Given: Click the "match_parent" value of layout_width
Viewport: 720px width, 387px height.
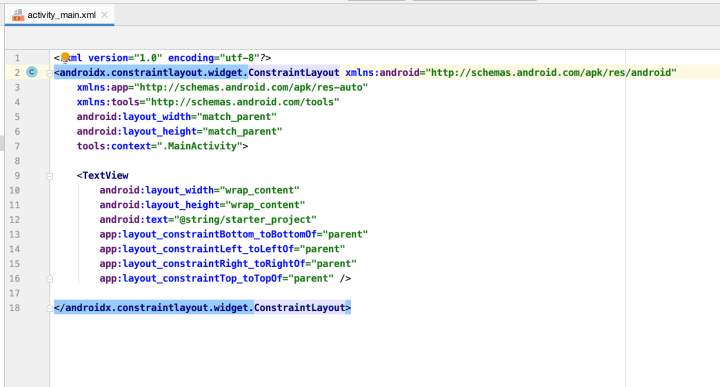Looking at the screenshot, I should point(236,117).
